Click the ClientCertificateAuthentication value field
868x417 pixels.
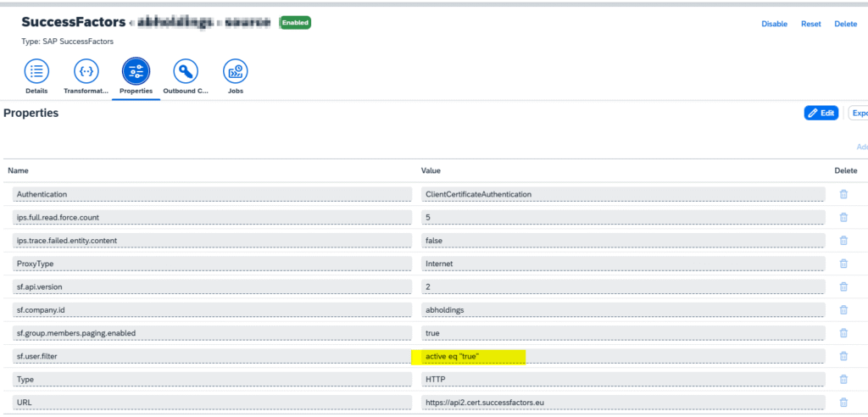coord(623,194)
